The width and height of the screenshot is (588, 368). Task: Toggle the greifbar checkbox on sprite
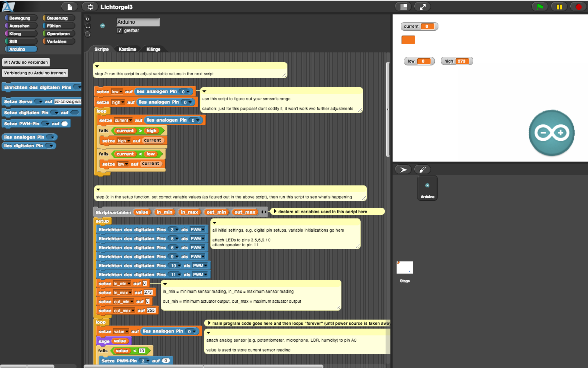tap(120, 30)
